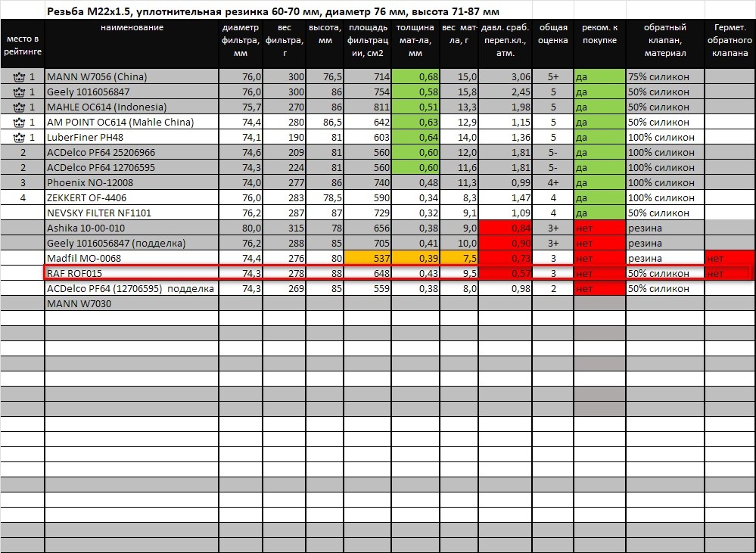Select the 'реком. к покупке' column header
Screen dimensions: 756x553
tap(599, 34)
